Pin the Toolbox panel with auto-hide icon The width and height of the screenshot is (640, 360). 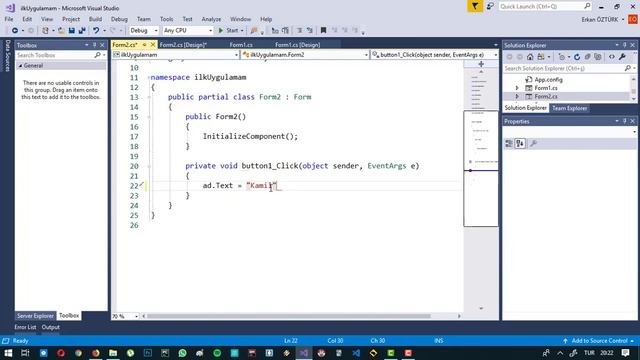pos(94,45)
